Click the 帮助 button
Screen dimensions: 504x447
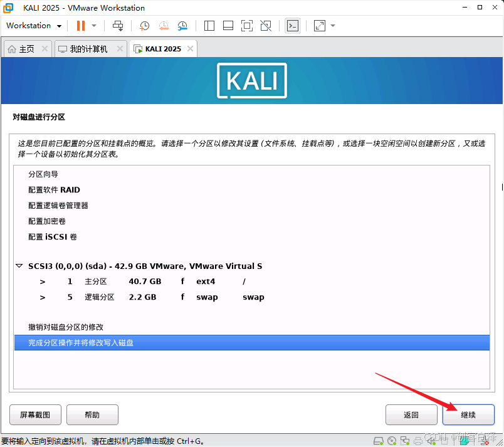92,415
